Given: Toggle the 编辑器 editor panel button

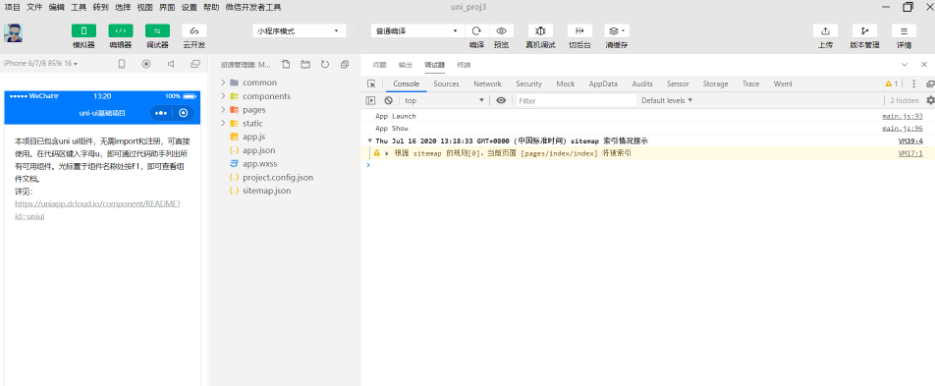Looking at the screenshot, I should point(120,31).
